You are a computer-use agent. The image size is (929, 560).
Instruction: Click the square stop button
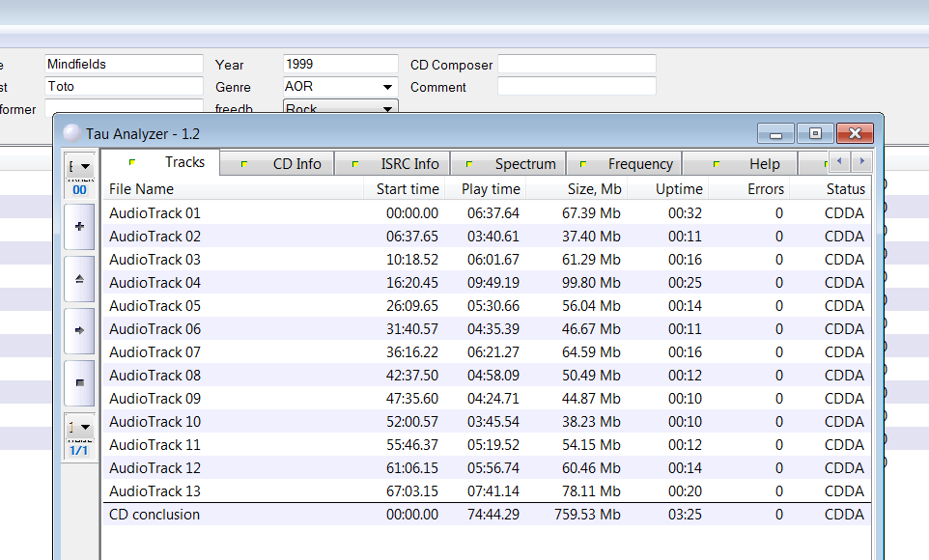(79, 382)
